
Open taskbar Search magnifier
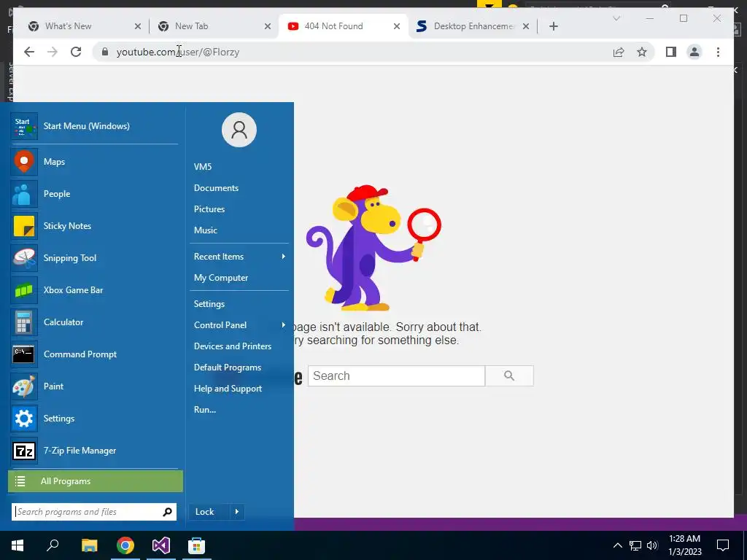[x=53, y=545]
